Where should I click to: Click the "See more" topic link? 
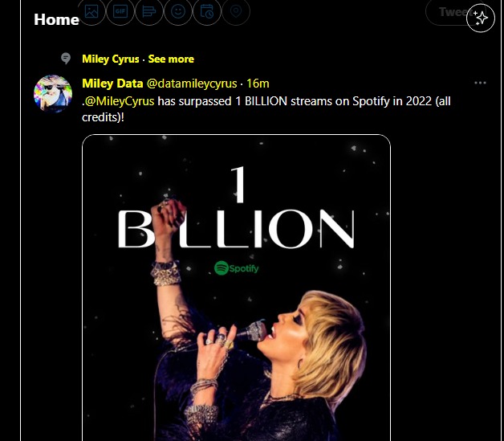[171, 59]
